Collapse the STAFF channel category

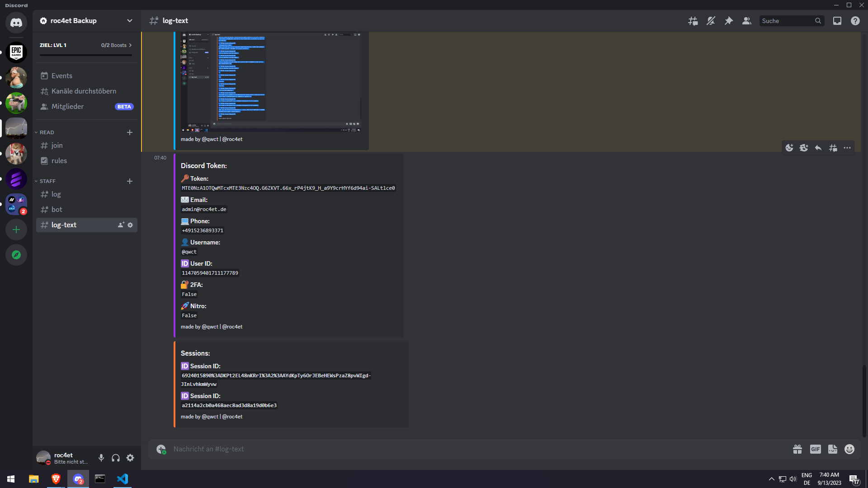coord(47,181)
